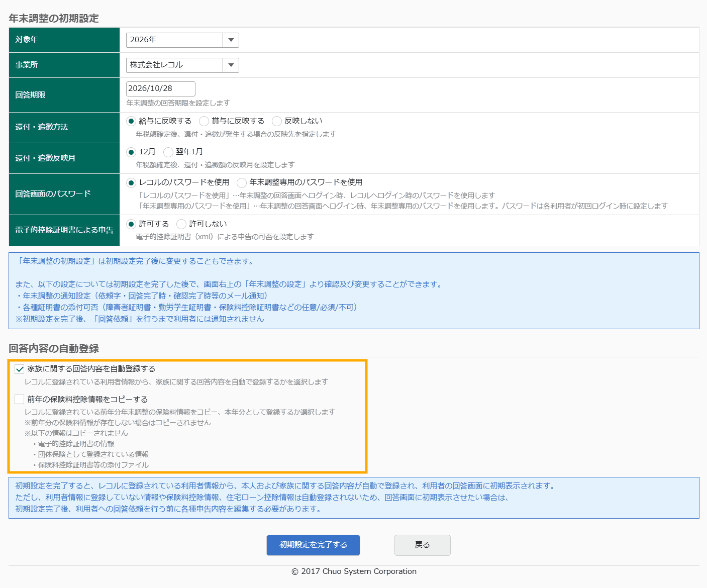Screen dimensions: 707x588
Task: Open the 対象年 2026年 dropdown
Action: (x=182, y=40)
